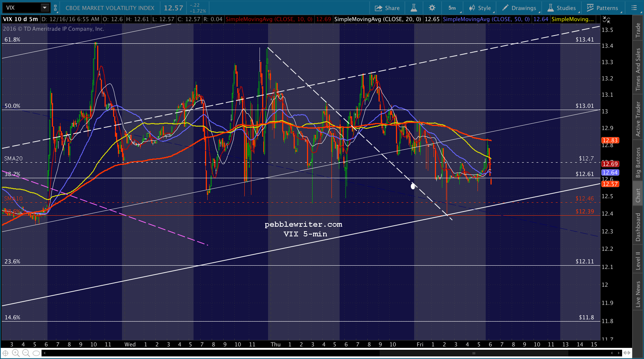Image resolution: width=644 pixels, height=359 pixels.
Task: Click the CBOE MARKET VOLATILITY INDEX title
Action: coord(110,8)
